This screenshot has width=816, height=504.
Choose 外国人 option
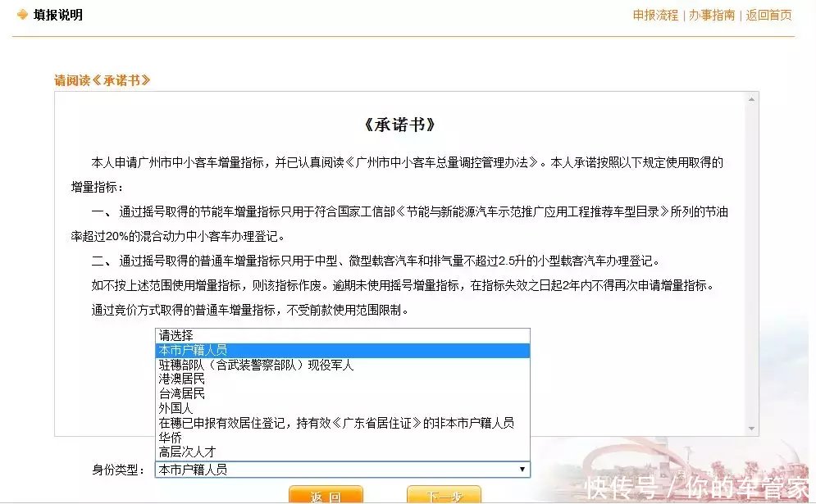click(x=343, y=408)
